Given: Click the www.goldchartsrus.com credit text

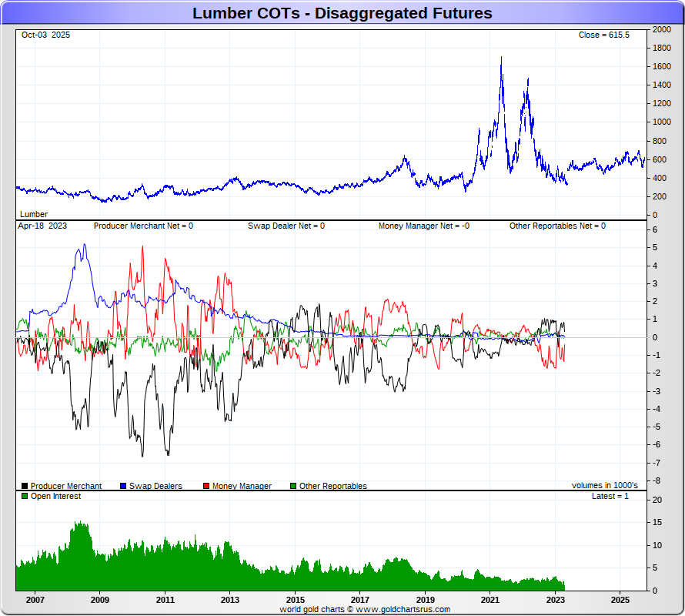Looking at the screenshot, I should click(x=403, y=609).
